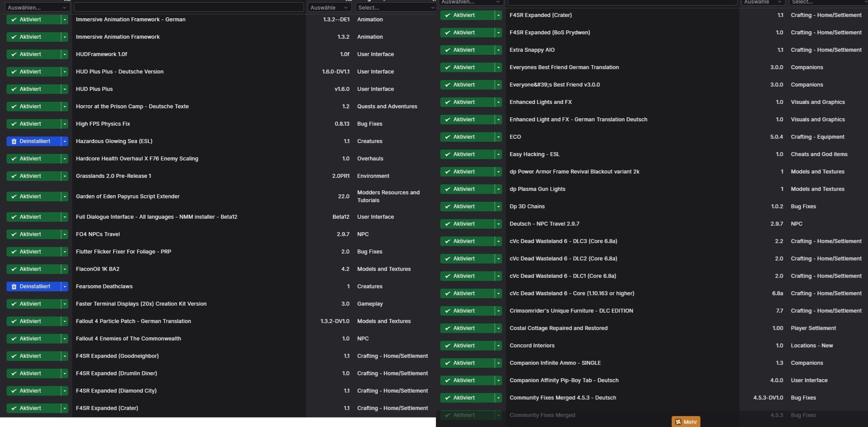Image resolution: width=868 pixels, height=427 pixels.
Task: Expand the arrow next to dp Plasma Gun Lights
Action: coord(499,189)
